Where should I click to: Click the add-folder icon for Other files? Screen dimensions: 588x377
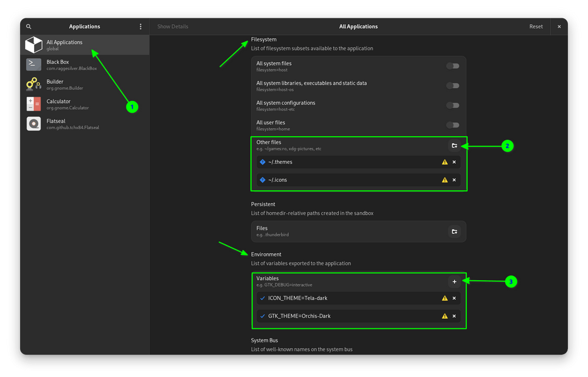coord(454,145)
